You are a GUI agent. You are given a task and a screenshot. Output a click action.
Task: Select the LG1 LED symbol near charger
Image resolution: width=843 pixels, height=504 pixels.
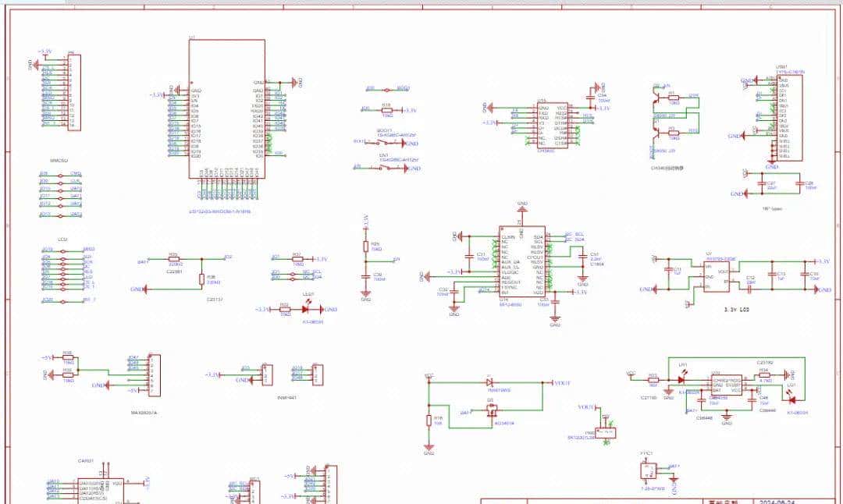(791, 400)
